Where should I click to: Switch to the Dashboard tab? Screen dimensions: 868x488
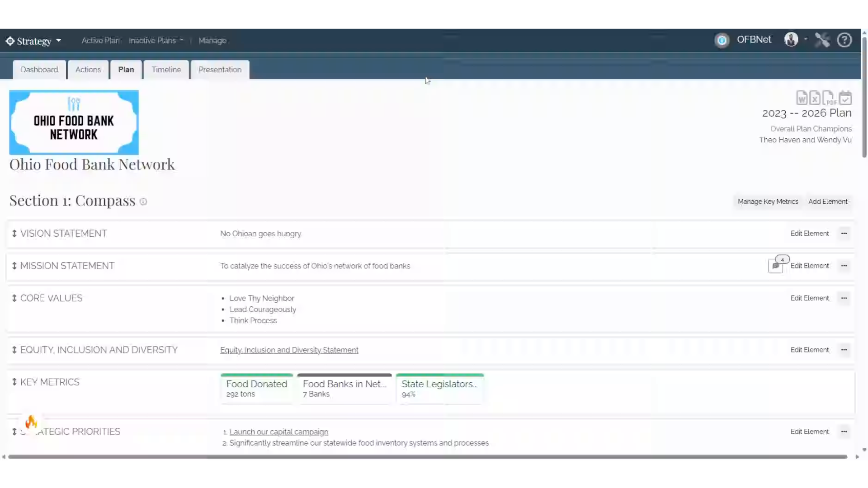click(x=39, y=70)
